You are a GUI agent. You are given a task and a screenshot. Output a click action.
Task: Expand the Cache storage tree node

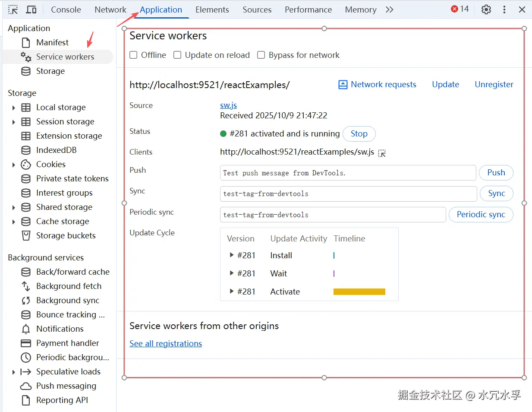click(13, 222)
